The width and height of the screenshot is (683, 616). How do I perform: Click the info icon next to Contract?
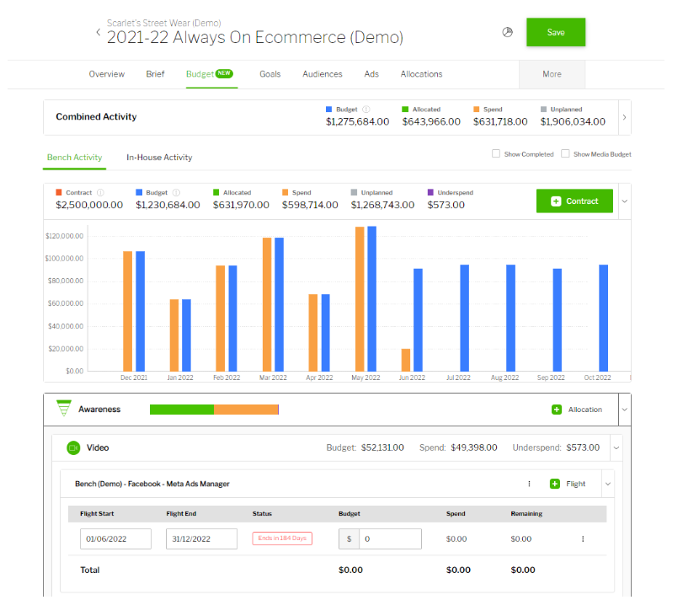pyautogui.click(x=101, y=193)
